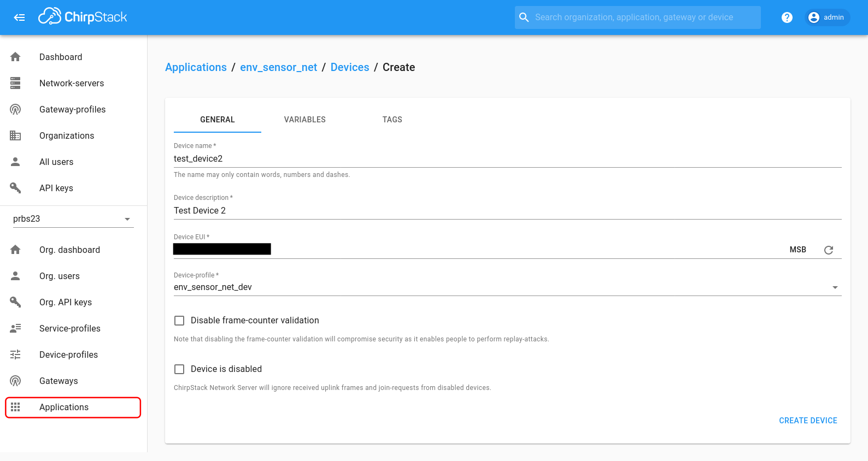Go to Gateway-profiles
The width and height of the screenshot is (868, 461).
[x=73, y=109]
